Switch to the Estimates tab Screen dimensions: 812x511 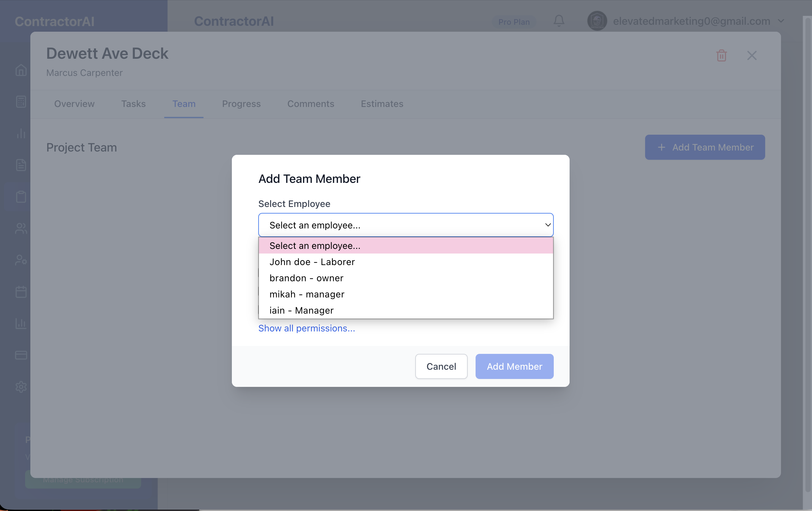[x=382, y=104]
